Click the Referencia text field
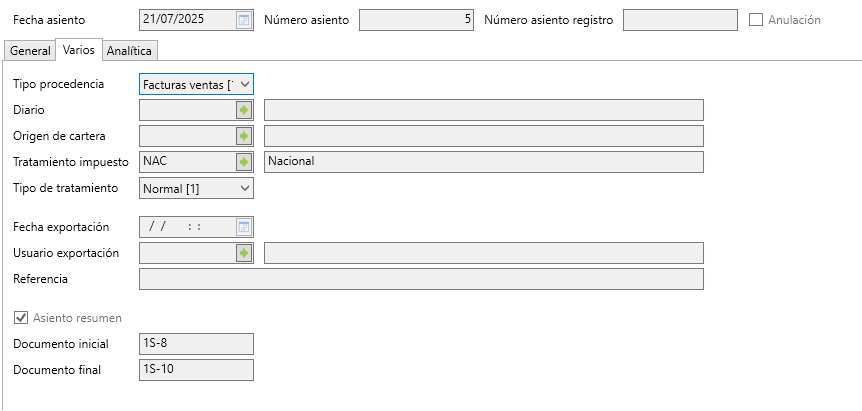This screenshot has width=862, height=411. (x=421, y=279)
